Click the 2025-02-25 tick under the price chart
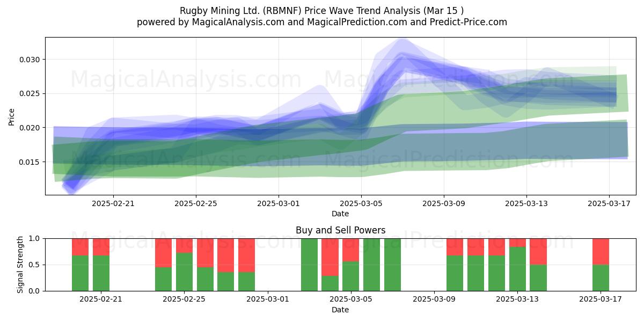This screenshot has width=644, height=322. tap(196, 203)
